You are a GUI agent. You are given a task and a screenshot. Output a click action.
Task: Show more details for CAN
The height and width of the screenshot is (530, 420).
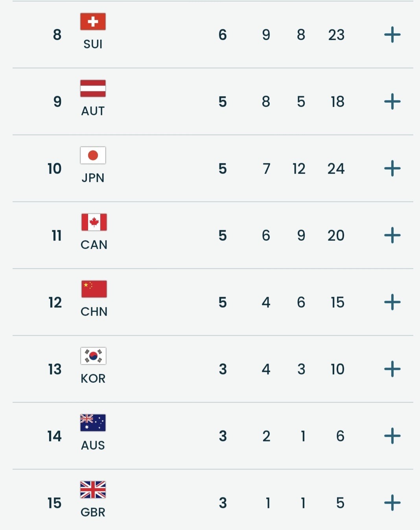[x=392, y=236]
